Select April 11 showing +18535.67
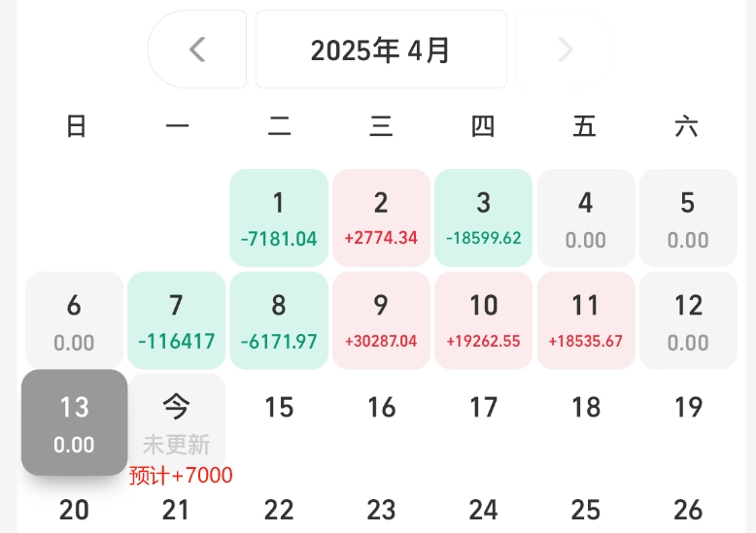 click(586, 320)
